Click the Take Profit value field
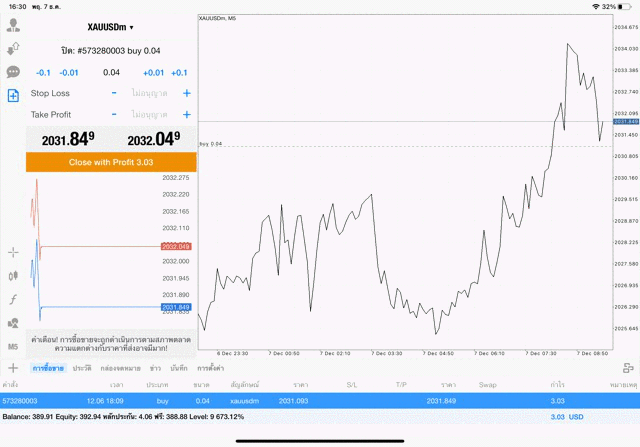 coord(150,114)
